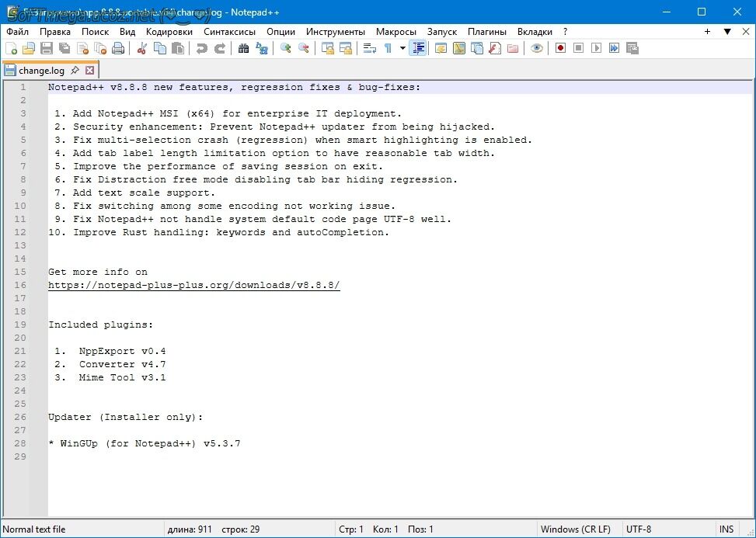
Task: Open the tab list black triangle dropdown
Action: [727, 32]
